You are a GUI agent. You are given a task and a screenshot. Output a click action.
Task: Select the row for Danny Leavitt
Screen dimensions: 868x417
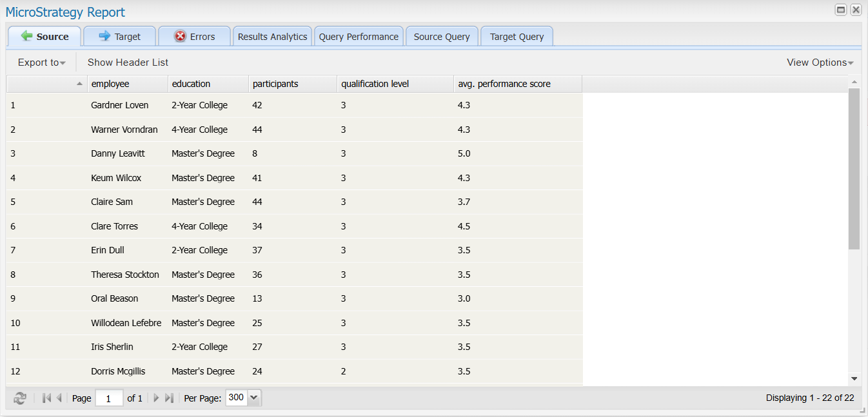coord(258,153)
